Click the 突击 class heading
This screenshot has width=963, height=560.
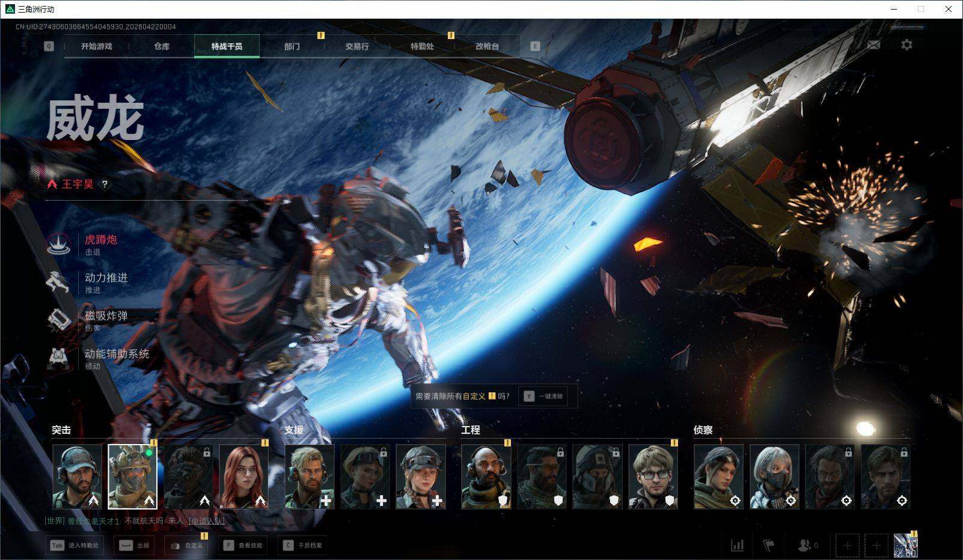point(61,430)
